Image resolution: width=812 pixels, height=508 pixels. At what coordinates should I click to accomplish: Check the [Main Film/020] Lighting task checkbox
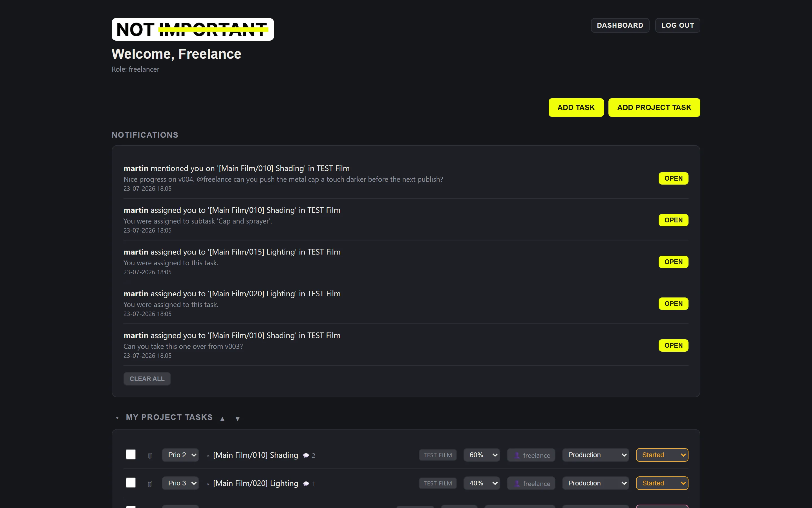[131, 483]
